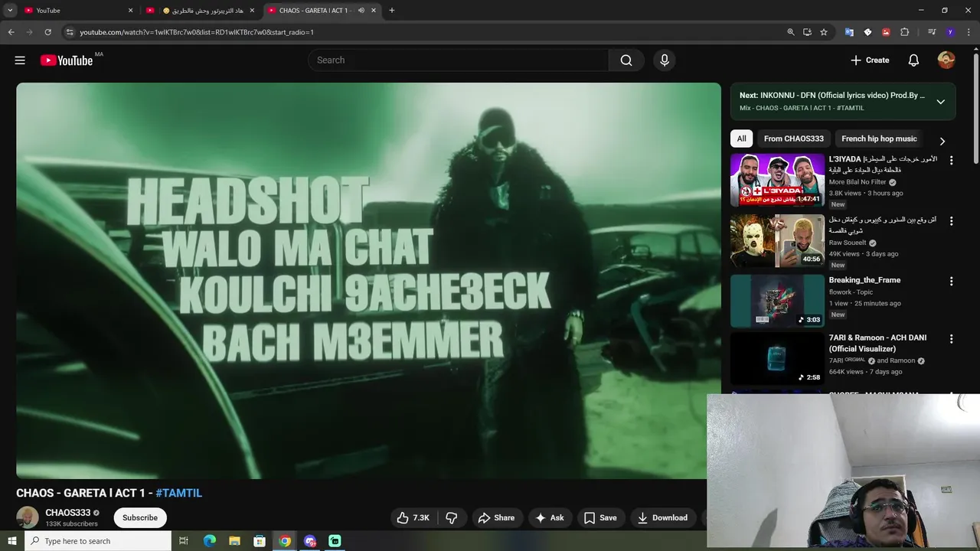Viewport: 980px width, 551px height.
Task: Download the video
Action: (x=662, y=518)
